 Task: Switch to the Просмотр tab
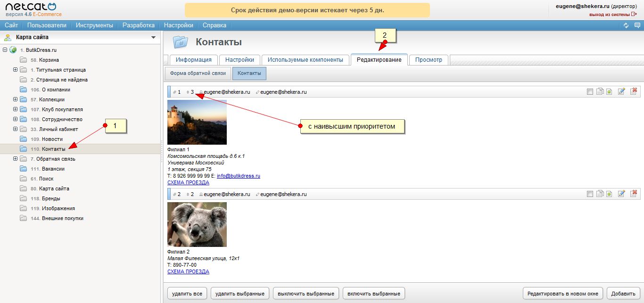(429, 60)
